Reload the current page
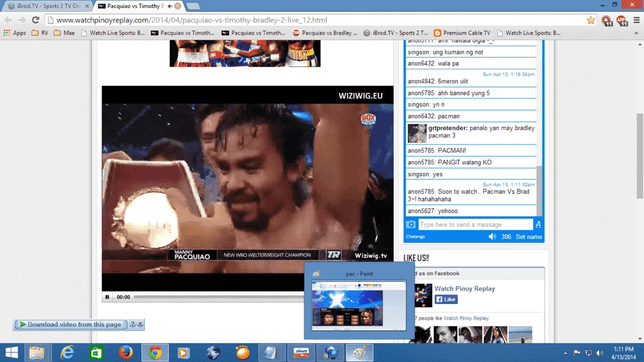Image resolution: width=644 pixels, height=362 pixels. click(35, 20)
